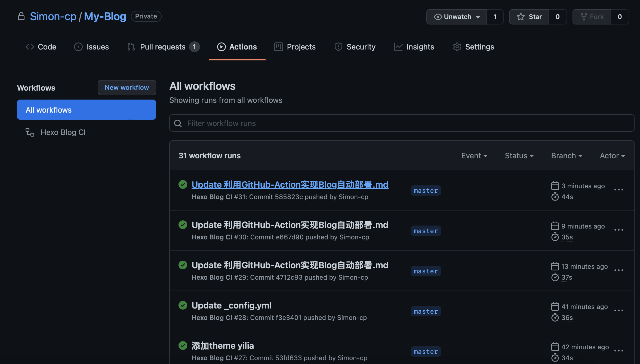Select All workflows in sidebar
Image resolution: width=640 pixels, height=364 pixels.
87,110
